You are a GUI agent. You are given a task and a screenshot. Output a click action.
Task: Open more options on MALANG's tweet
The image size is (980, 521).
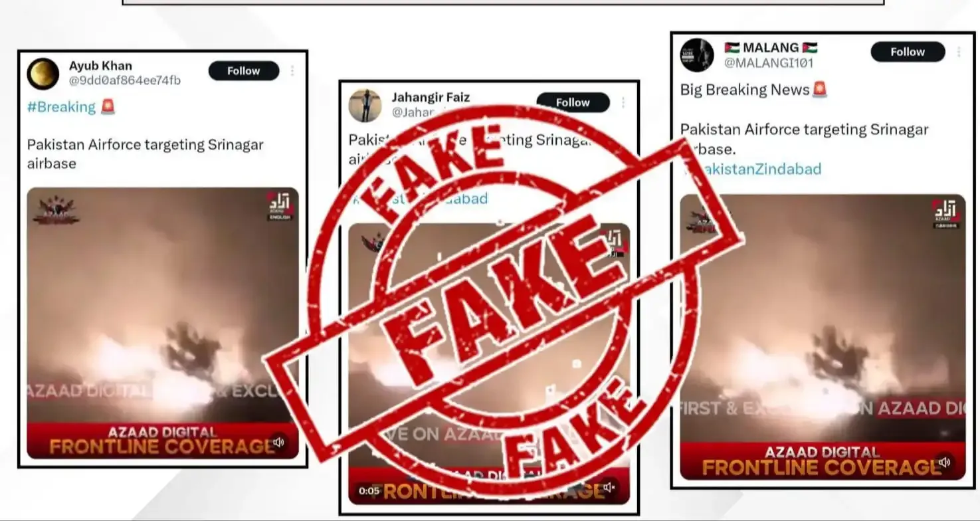point(959,52)
